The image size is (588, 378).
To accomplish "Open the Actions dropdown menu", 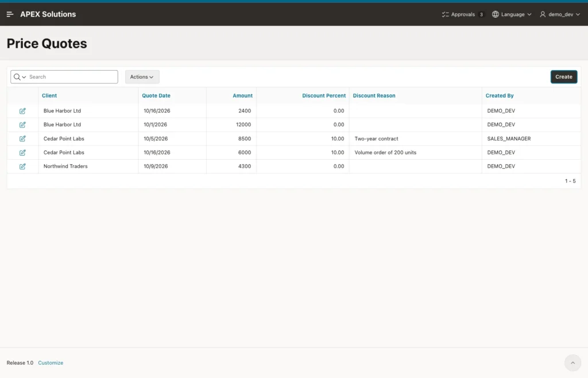I will tap(142, 77).
